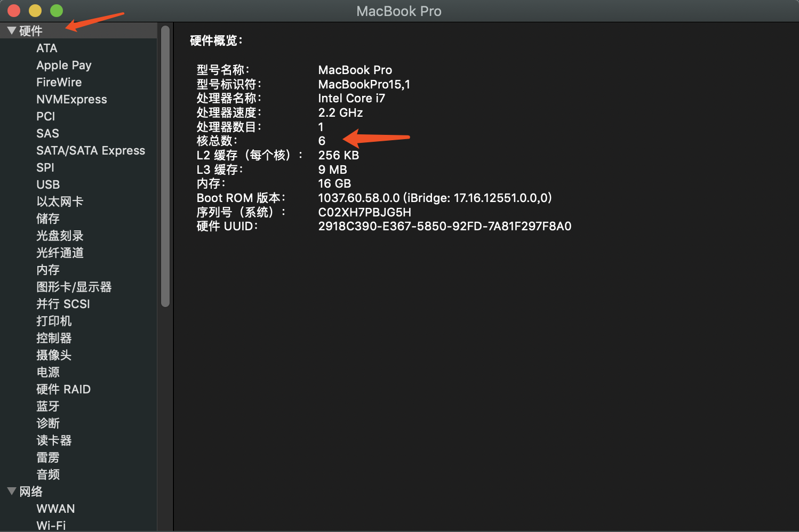Click the MacBook Pro window title
Image resolution: width=799 pixels, height=532 pixels.
coord(399,11)
